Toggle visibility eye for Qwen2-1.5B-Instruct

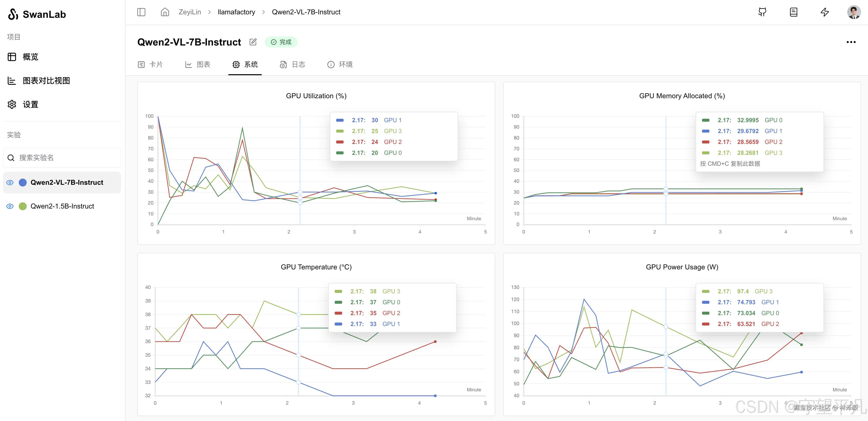(10, 206)
